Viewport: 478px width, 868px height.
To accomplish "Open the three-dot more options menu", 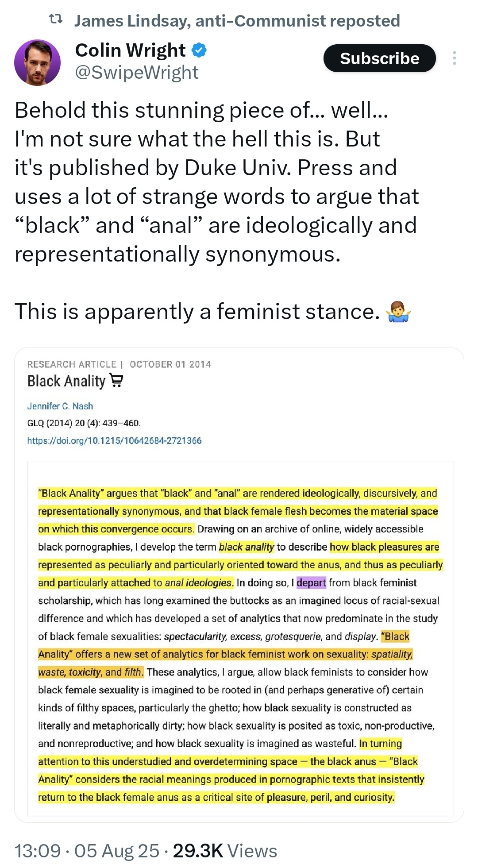I will click(x=455, y=58).
